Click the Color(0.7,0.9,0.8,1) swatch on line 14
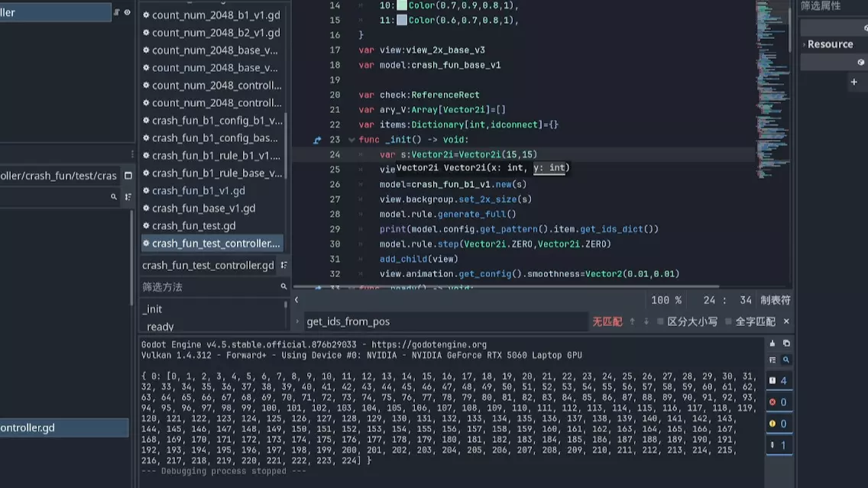 (402, 5)
